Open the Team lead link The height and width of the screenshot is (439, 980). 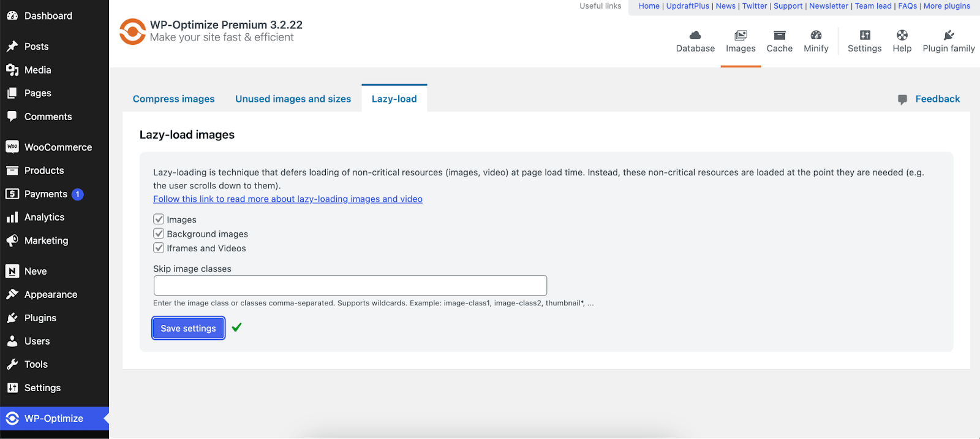(873, 6)
